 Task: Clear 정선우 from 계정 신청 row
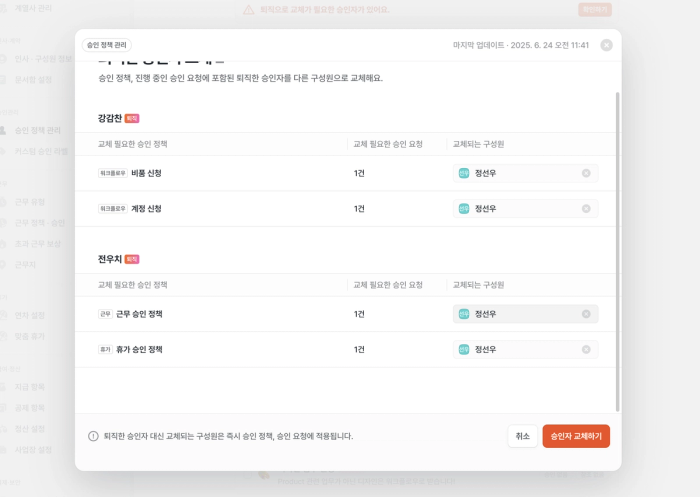(x=586, y=209)
